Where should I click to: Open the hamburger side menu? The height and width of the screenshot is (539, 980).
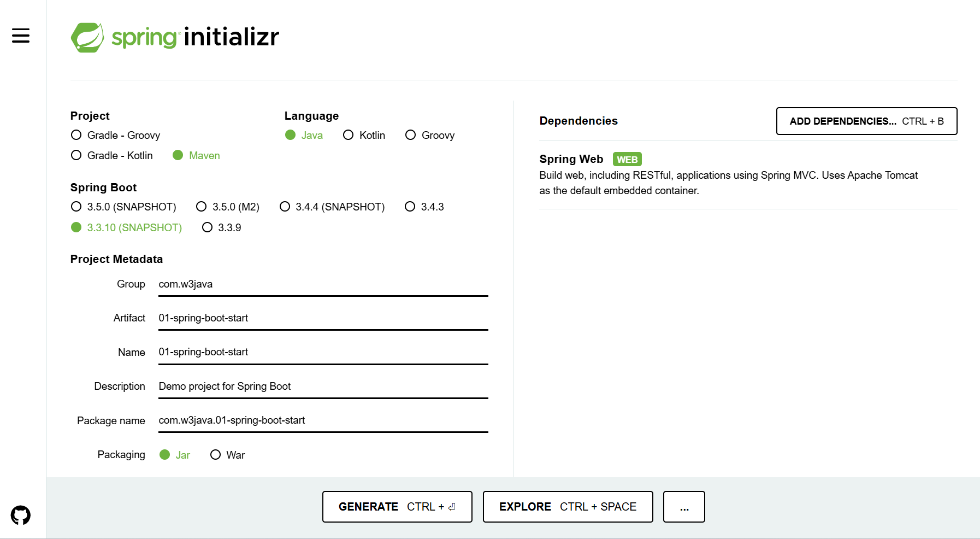[21, 36]
